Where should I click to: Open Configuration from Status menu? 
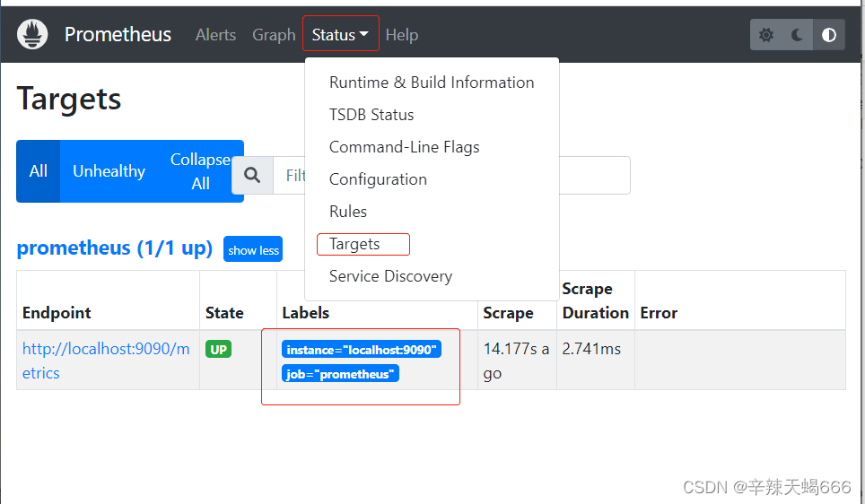[x=378, y=179]
